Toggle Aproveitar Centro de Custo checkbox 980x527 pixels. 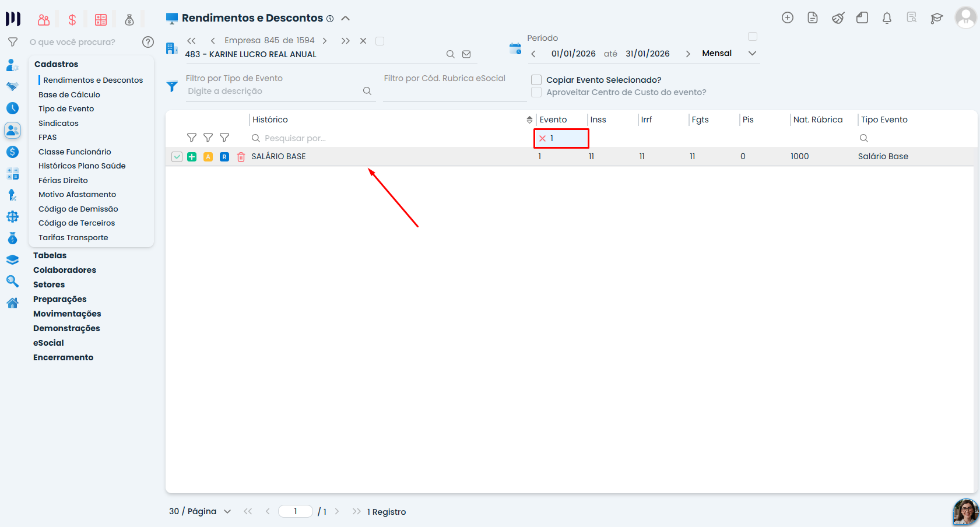536,92
